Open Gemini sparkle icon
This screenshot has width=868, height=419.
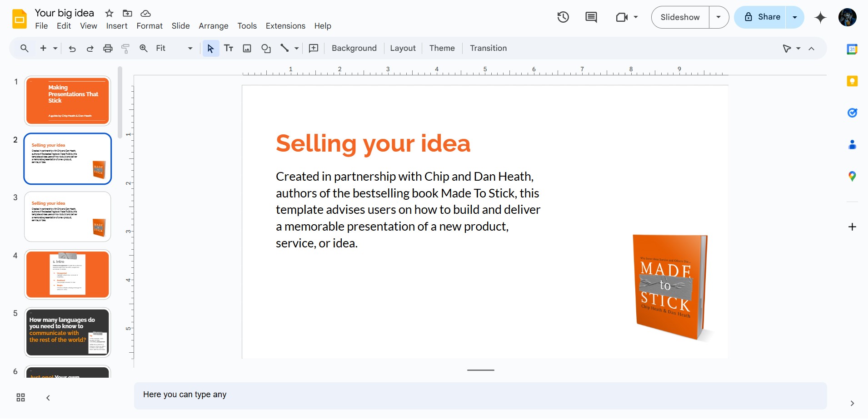click(x=820, y=17)
